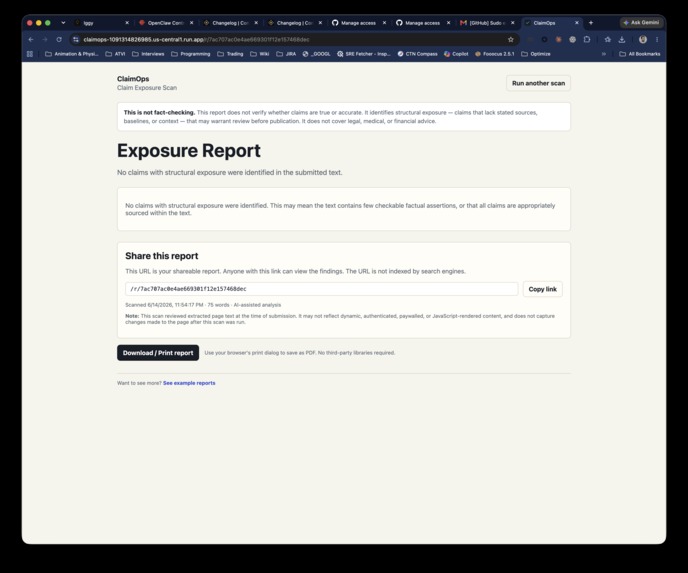Viewport: 688px width, 573px height.
Task: Open a new tab with plus icon
Action: (591, 23)
